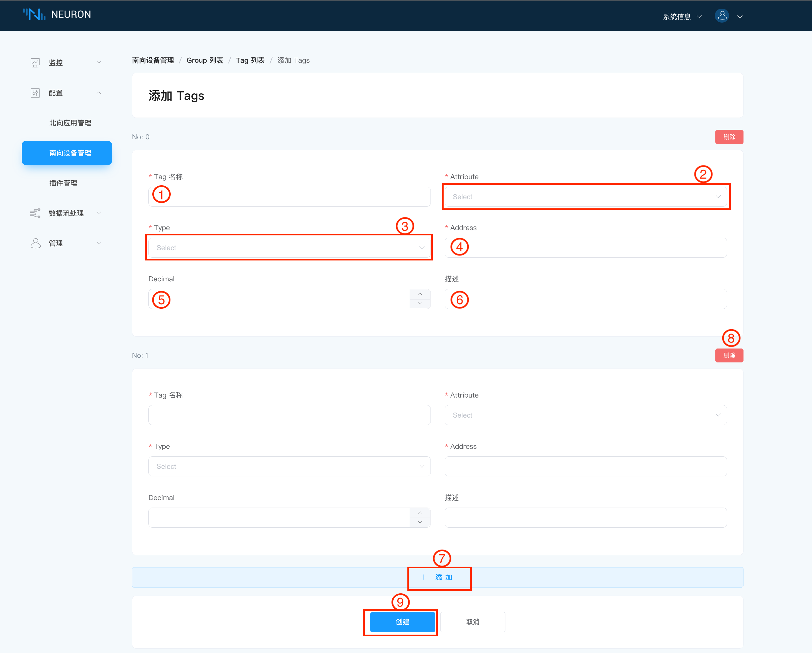Collapse the 配置 sidebar section
812x653 pixels.
(67, 93)
